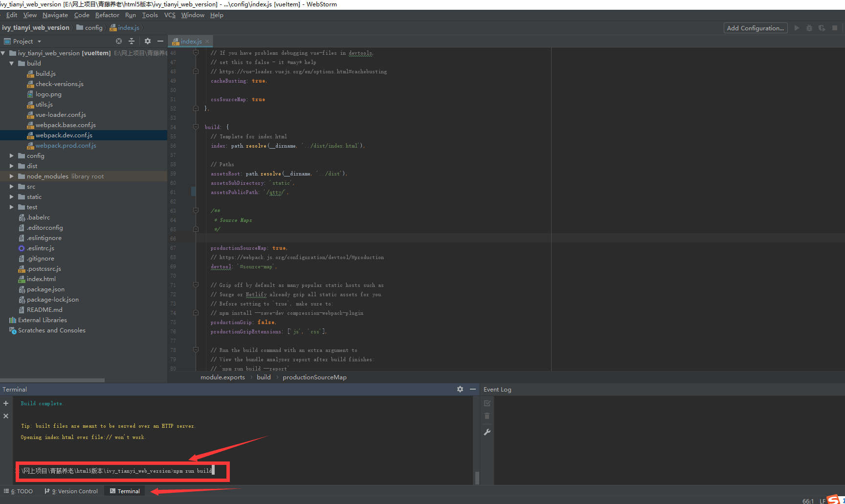845x504 pixels.
Task: Open the Edit menu
Action: (x=12, y=15)
